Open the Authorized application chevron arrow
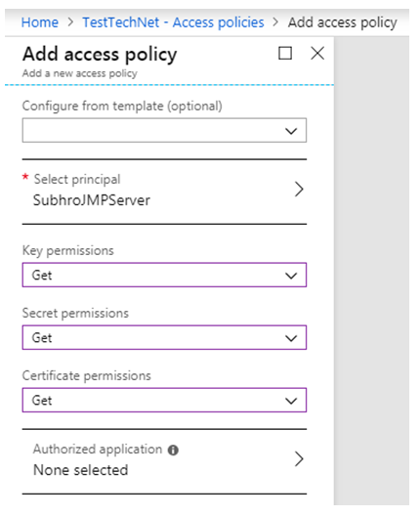The width and height of the screenshot is (420, 516). pyautogui.click(x=299, y=459)
